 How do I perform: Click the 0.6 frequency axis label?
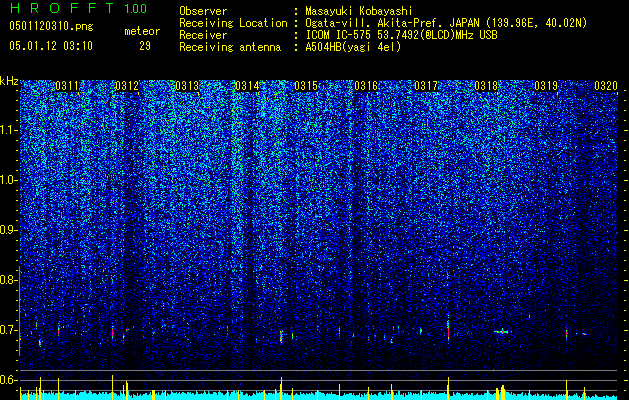7,380
